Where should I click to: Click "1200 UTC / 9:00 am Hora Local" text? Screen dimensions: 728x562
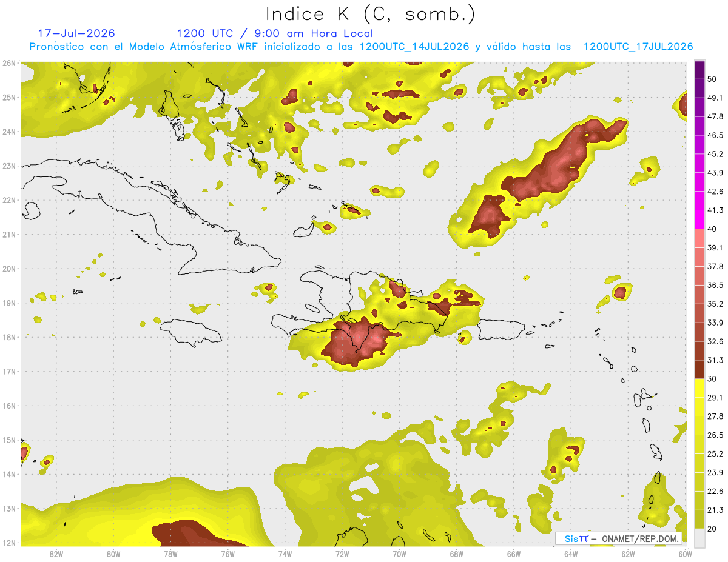[275, 33]
